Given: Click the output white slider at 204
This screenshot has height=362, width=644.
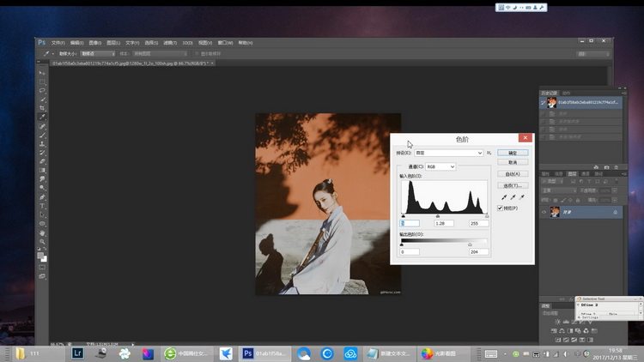Looking at the screenshot, I should click(x=470, y=244).
